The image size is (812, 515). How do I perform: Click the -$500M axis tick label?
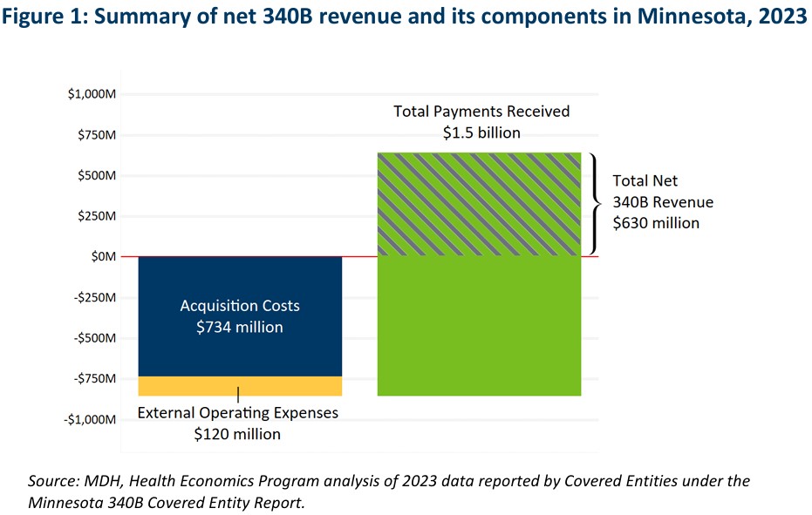pyautogui.click(x=93, y=338)
